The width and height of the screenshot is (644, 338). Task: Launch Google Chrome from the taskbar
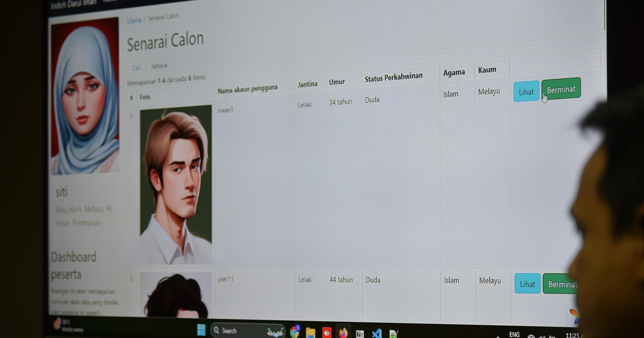click(x=295, y=331)
